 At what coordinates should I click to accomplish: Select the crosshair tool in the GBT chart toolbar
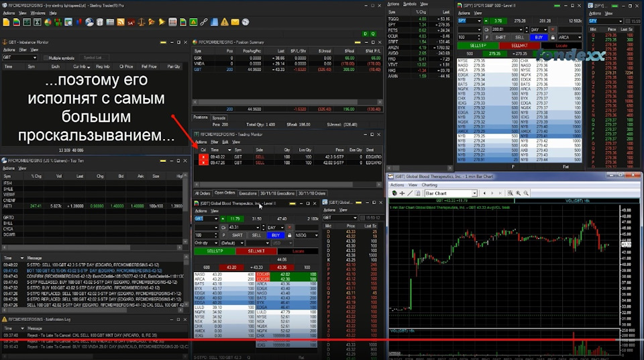(x=402, y=193)
